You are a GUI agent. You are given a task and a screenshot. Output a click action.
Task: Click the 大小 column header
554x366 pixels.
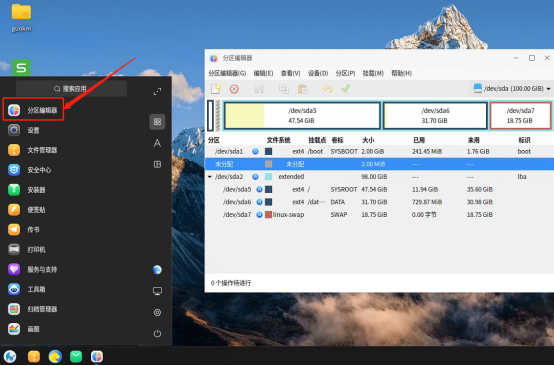tap(368, 140)
